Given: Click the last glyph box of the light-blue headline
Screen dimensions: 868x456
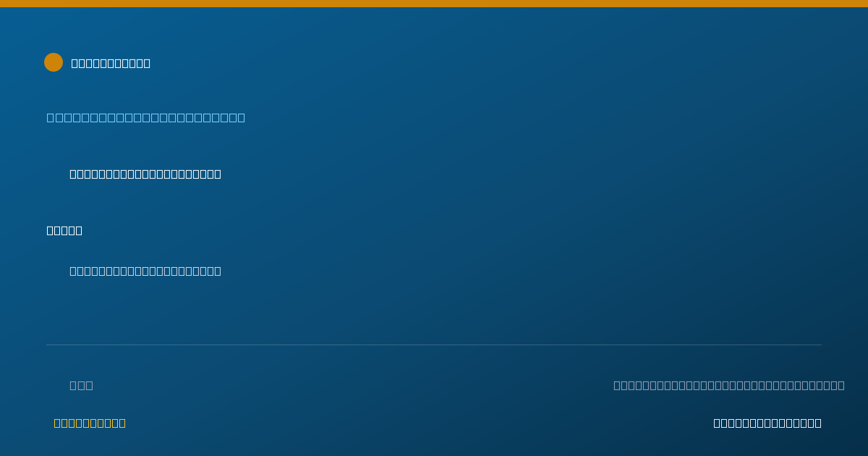Looking at the screenshot, I should 242,117.
